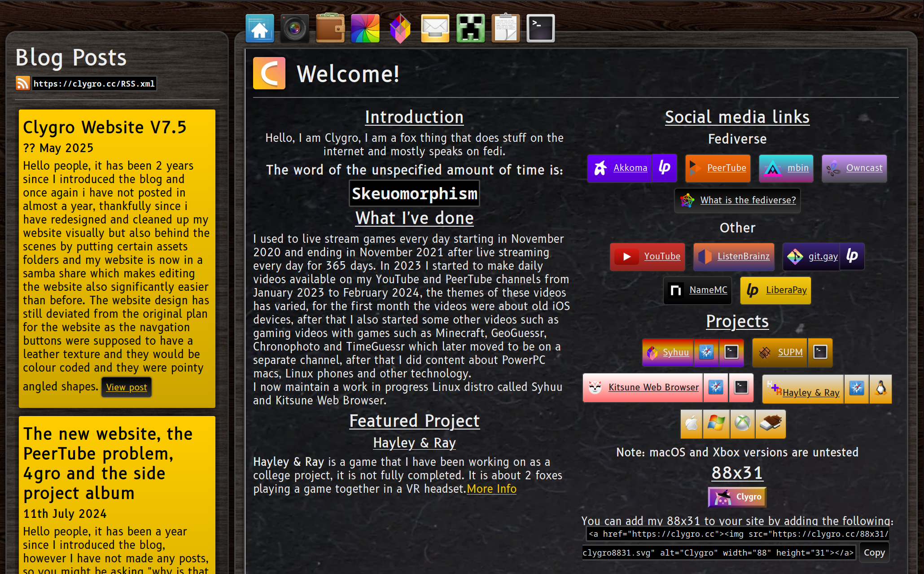
Task: Open the rainbow color wheel icon
Action: pyautogui.click(x=365, y=29)
